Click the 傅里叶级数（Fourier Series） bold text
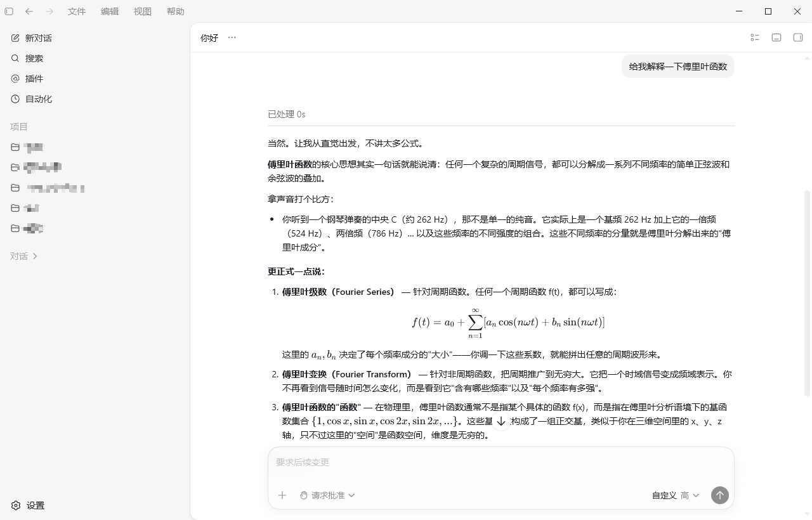Screen dimensions: 812x520 [x=338, y=292]
